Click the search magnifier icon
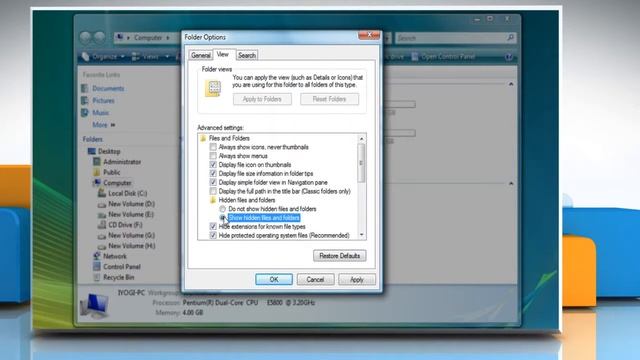 510,38
